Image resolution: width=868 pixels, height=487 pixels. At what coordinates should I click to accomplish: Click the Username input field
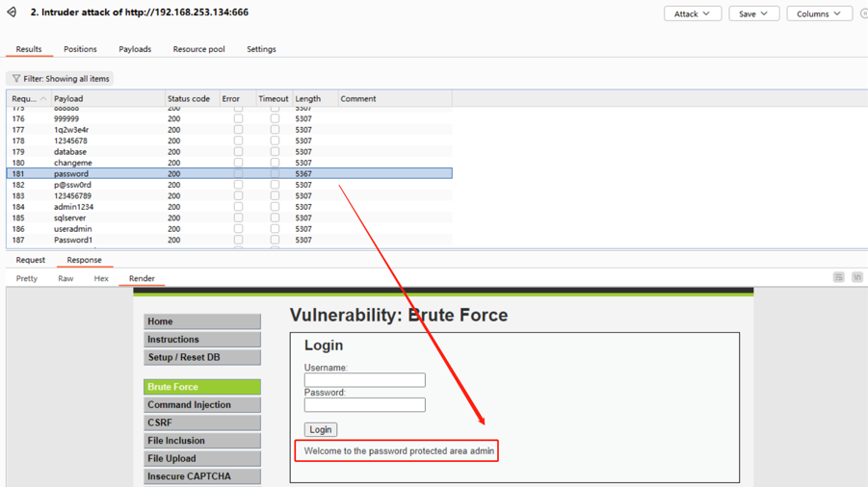tap(364, 380)
